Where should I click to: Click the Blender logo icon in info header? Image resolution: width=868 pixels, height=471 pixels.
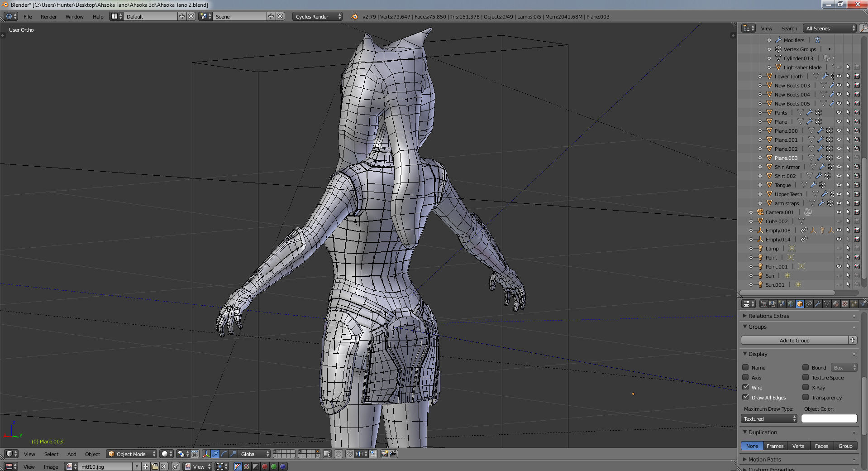pos(354,16)
